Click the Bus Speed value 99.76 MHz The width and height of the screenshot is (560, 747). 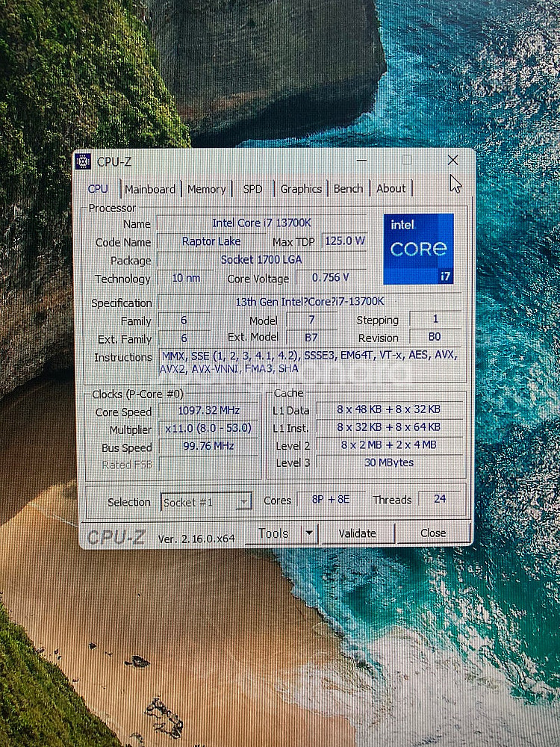coord(208,446)
